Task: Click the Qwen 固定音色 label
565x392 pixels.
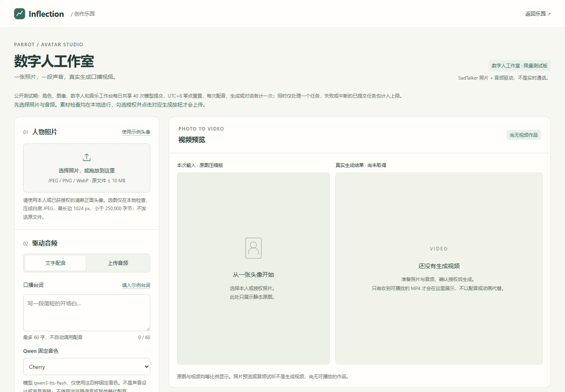Action: 41,351
